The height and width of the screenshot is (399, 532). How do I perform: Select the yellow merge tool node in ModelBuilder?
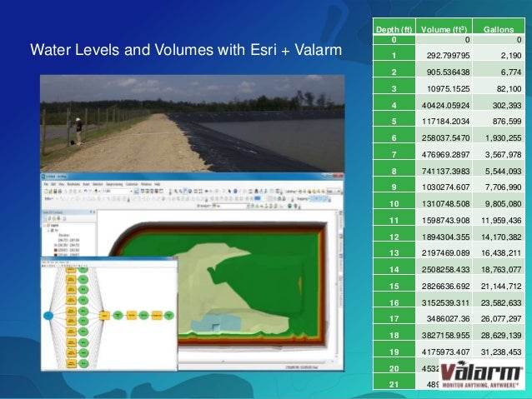click(104, 316)
